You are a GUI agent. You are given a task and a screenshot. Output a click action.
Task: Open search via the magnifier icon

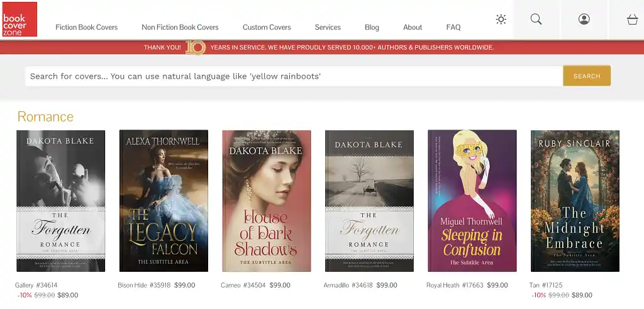(x=536, y=20)
